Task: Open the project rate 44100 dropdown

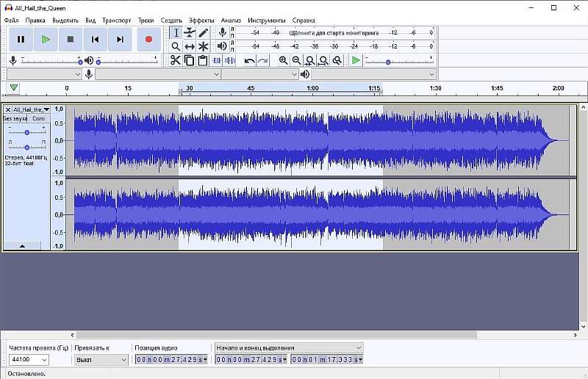Action: click(x=28, y=360)
